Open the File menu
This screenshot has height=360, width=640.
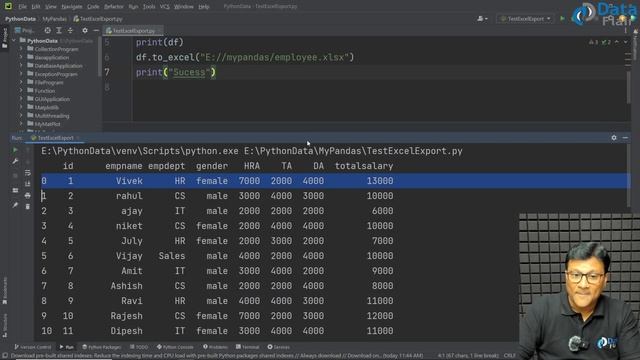pyautogui.click(x=22, y=7)
